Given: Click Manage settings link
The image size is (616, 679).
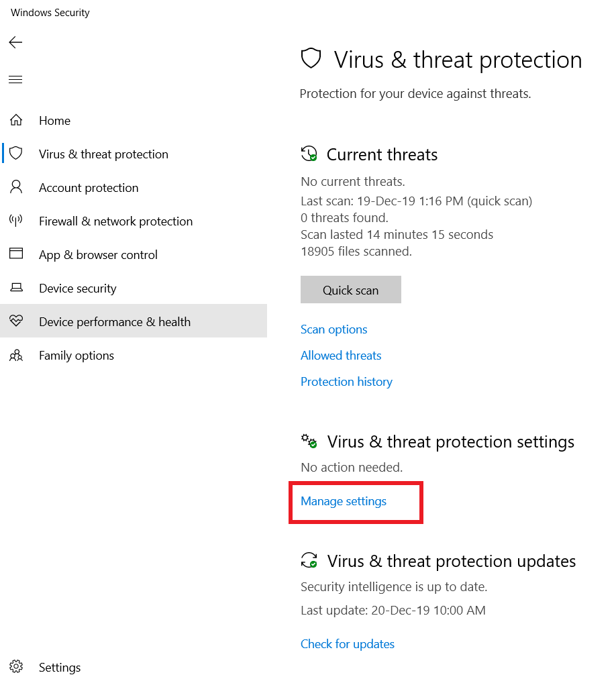Looking at the screenshot, I should (344, 501).
